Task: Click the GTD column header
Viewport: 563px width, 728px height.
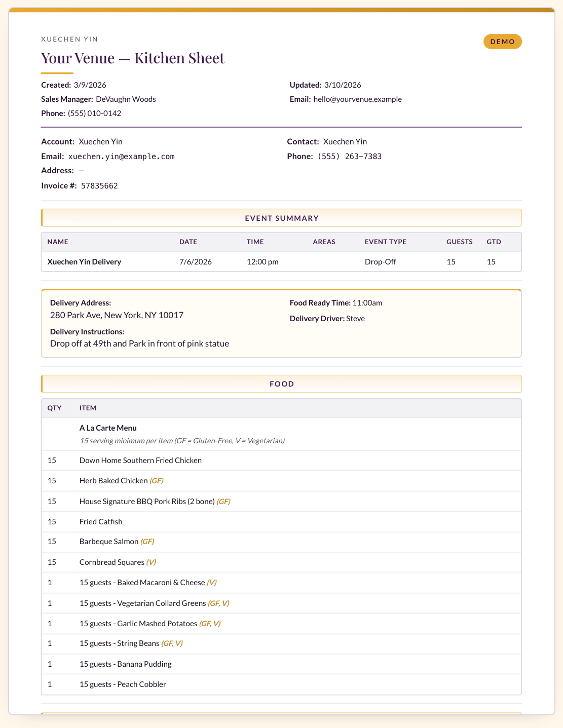Action: [x=494, y=242]
